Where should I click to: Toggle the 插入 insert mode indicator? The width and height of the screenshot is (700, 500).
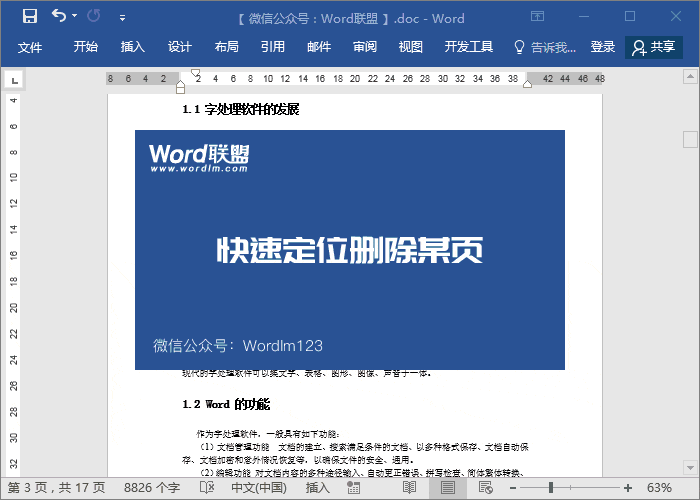click(x=317, y=488)
